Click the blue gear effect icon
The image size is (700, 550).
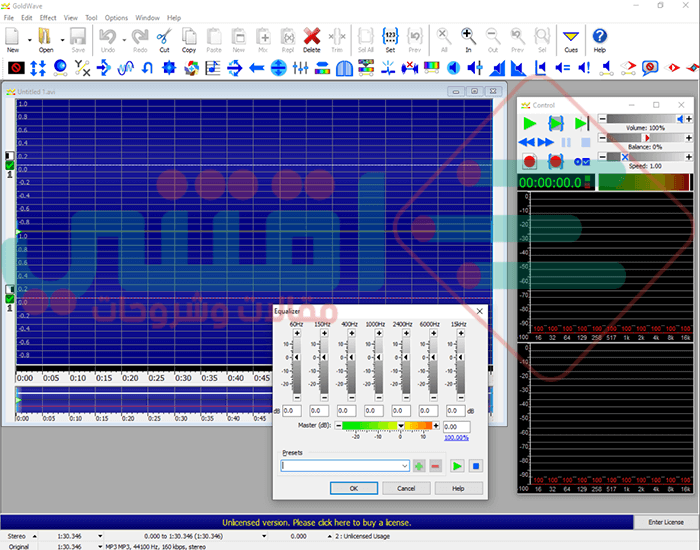(x=169, y=68)
